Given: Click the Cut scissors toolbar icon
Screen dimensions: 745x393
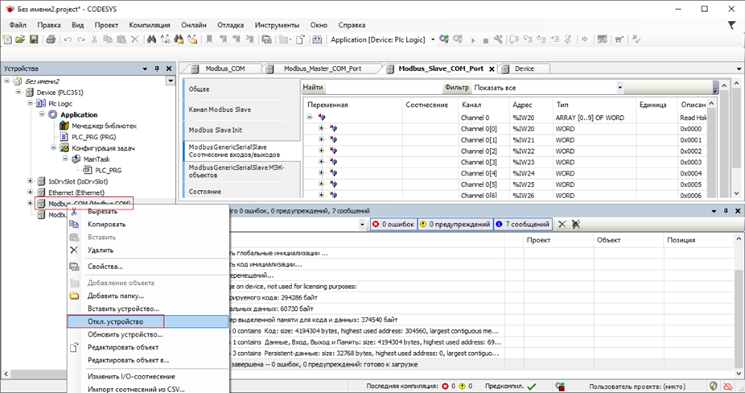Looking at the screenshot, I should point(94,39).
